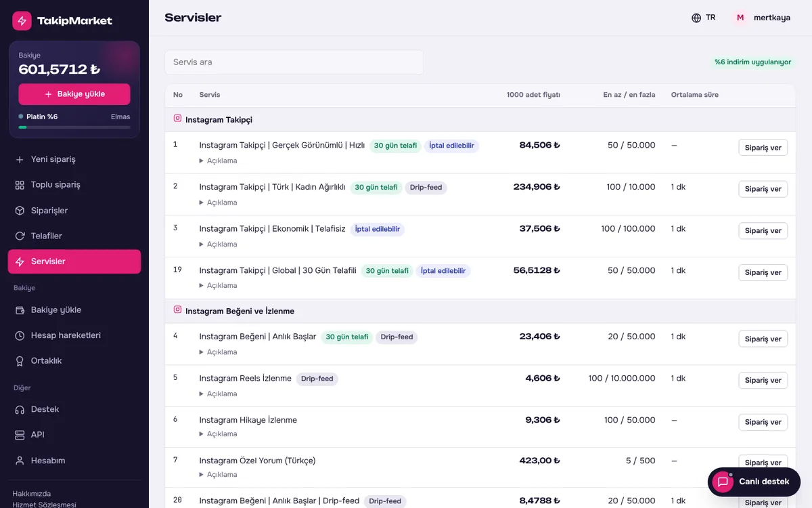Click the Instagram Özel Yorum (Türkçe) service name
The width and height of the screenshot is (812, 508).
pyautogui.click(x=257, y=461)
